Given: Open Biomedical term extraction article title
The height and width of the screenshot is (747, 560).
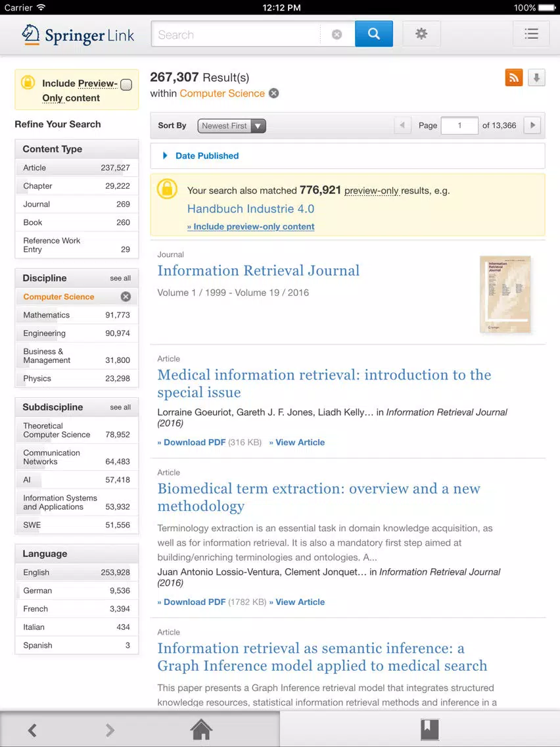Looking at the screenshot, I should [319, 497].
